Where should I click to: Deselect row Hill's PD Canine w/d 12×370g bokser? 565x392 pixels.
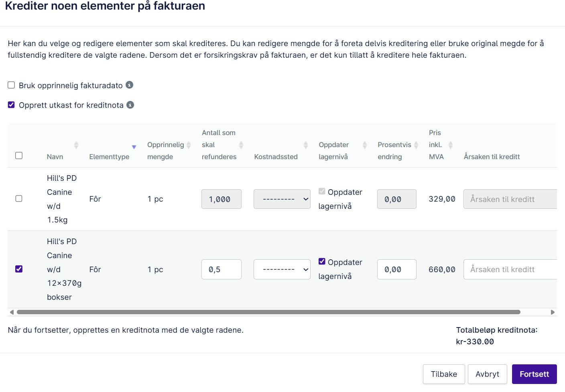(19, 269)
